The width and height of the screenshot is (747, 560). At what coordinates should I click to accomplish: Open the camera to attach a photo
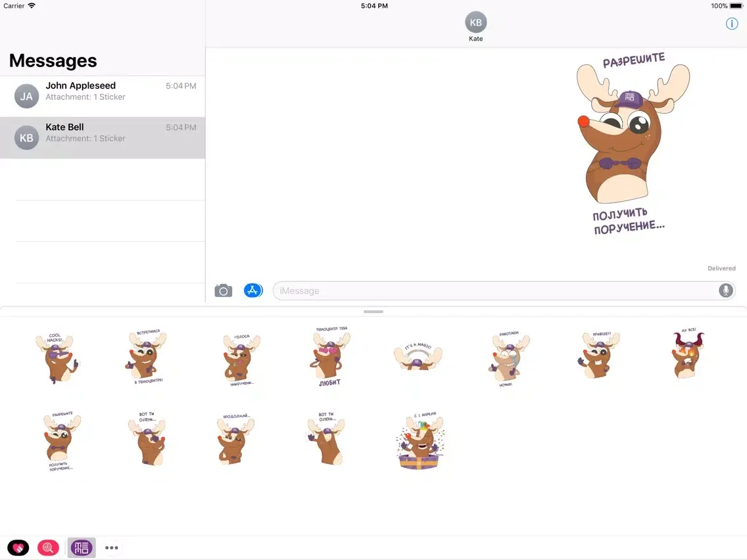224,291
